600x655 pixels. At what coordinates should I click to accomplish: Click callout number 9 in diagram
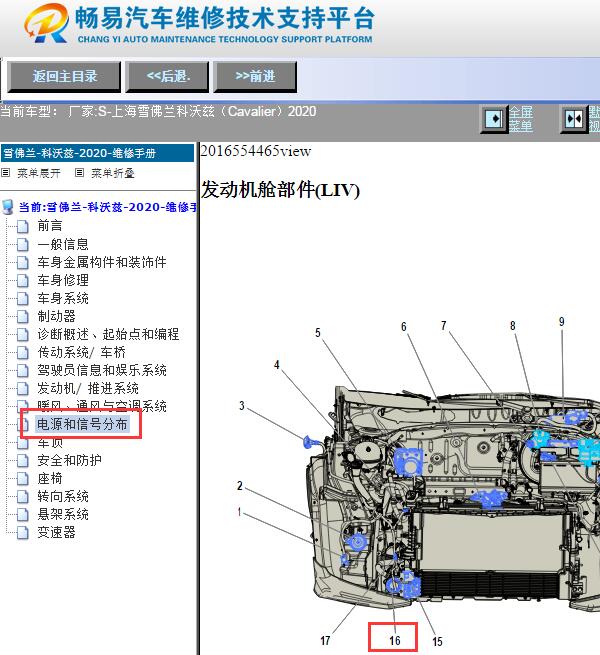click(562, 322)
